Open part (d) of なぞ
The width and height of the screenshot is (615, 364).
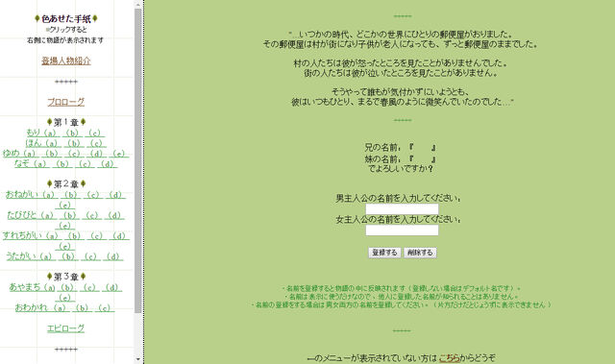pyautogui.click(x=107, y=164)
